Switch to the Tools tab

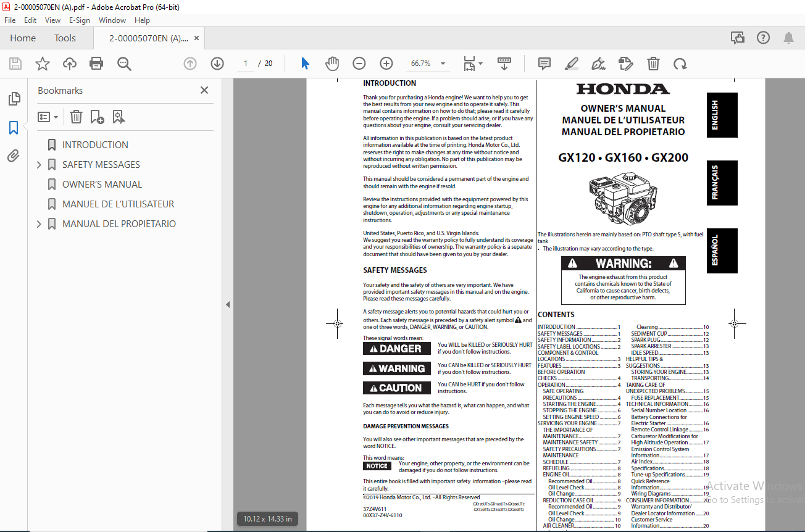(x=65, y=38)
